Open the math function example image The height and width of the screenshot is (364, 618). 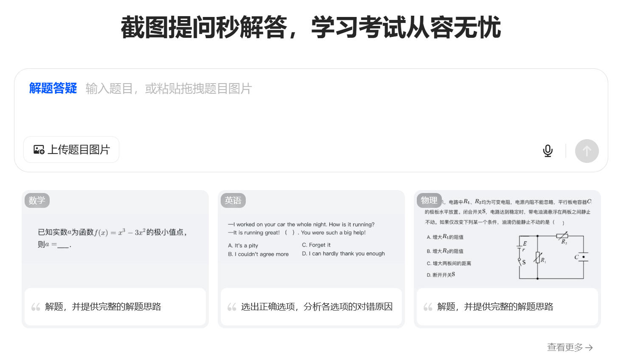tap(115, 238)
